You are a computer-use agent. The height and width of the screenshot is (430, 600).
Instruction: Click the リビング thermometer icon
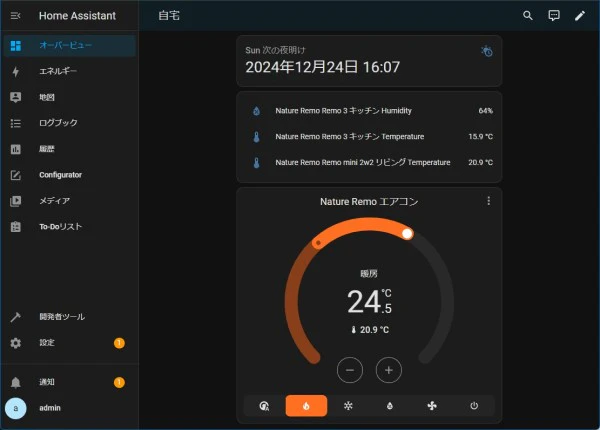256,163
